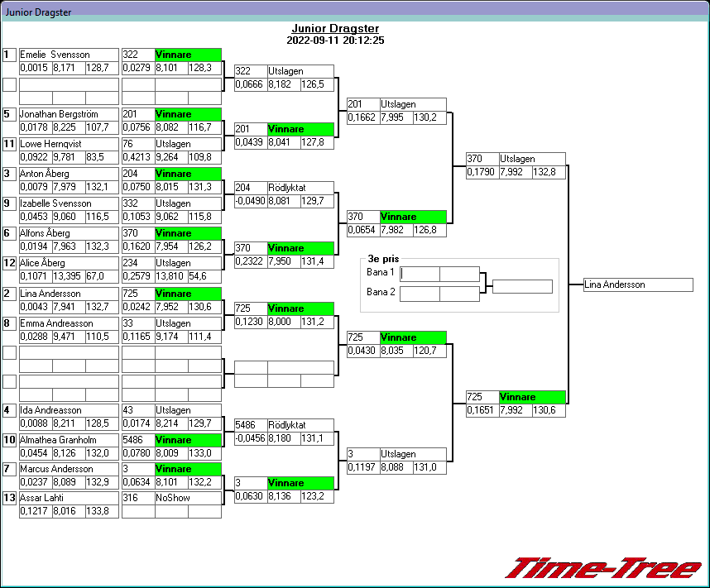This screenshot has width=710, height=588.
Task: Click the Emelie Svensson name field
Action: tap(69, 55)
